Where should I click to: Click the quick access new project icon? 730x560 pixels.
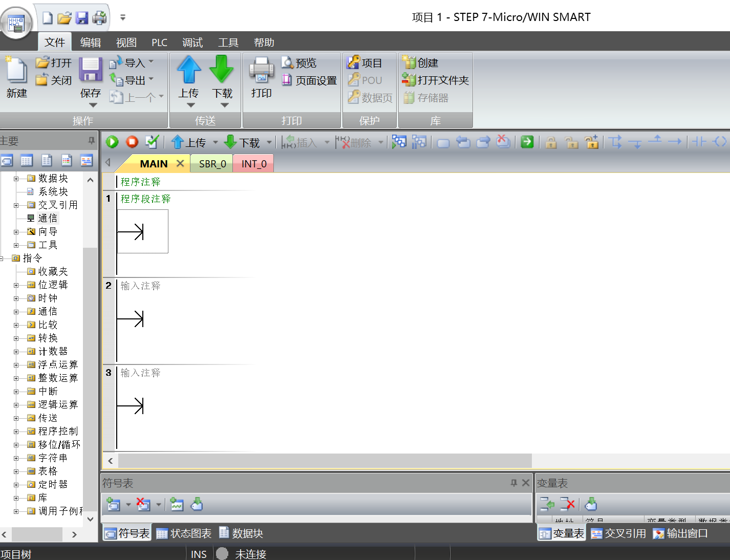48,18
